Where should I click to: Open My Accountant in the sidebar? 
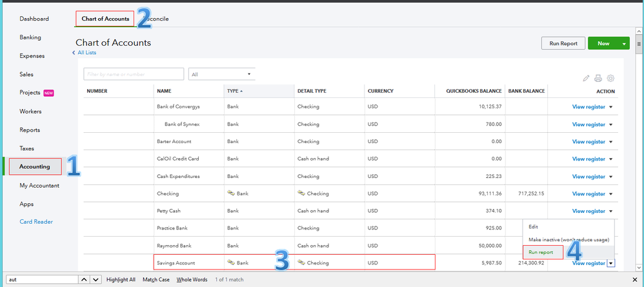(39, 186)
